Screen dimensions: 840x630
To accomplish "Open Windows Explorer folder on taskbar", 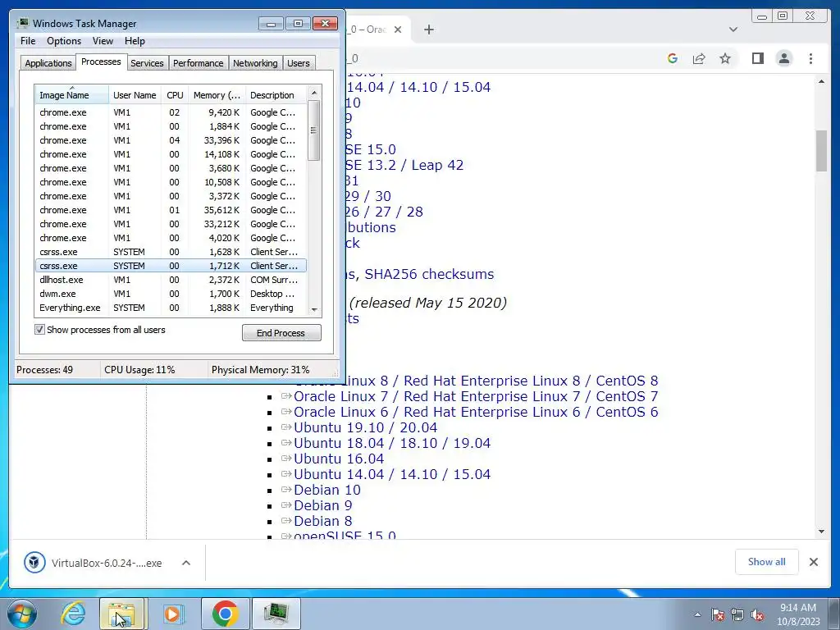I will click(x=121, y=614).
